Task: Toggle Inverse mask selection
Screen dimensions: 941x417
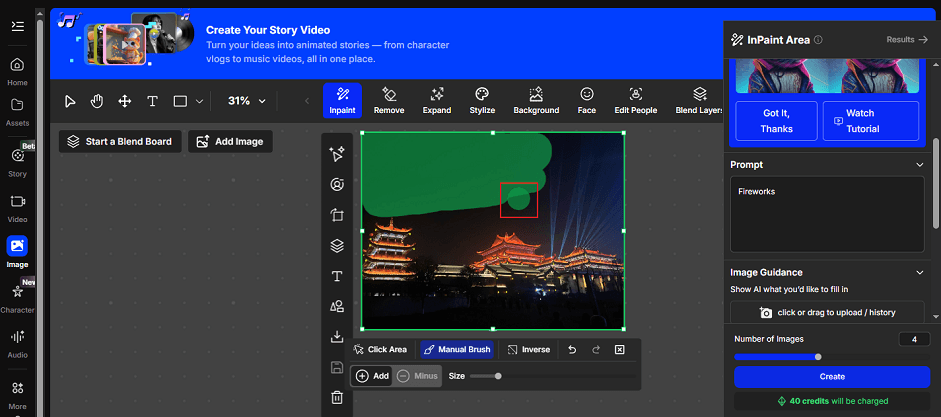Action: pos(529,349)
